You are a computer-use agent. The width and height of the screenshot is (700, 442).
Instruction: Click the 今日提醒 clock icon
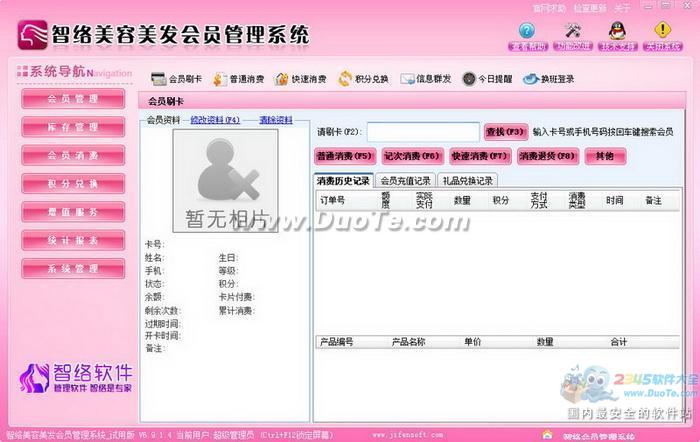pos(469,79)
